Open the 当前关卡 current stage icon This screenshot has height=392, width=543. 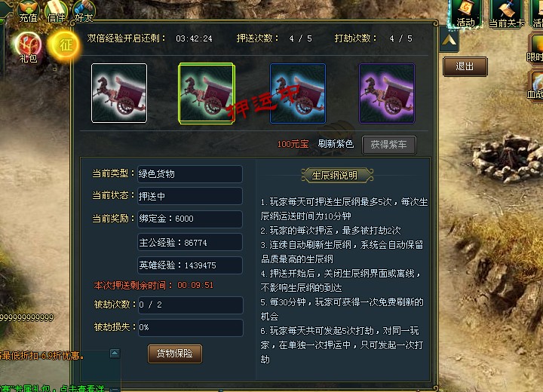(507, 13)
